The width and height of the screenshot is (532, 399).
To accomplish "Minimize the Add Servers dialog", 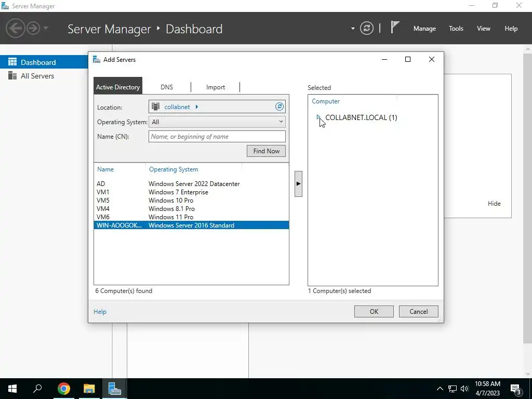I will pyautogui.click(x=384, y=59).
